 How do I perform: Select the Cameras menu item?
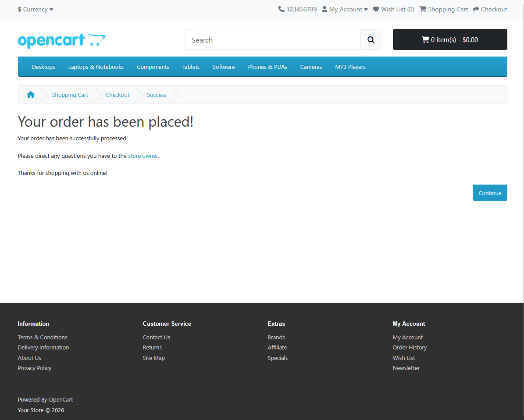pos(311,67)
